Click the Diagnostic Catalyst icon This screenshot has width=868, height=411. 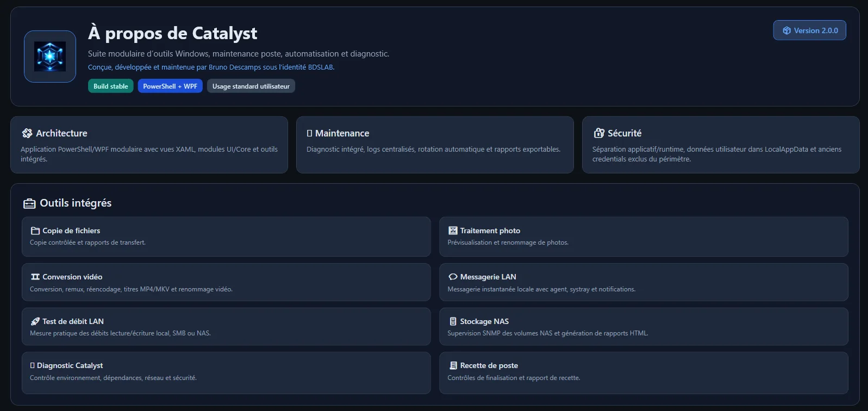tap(33, 365)
